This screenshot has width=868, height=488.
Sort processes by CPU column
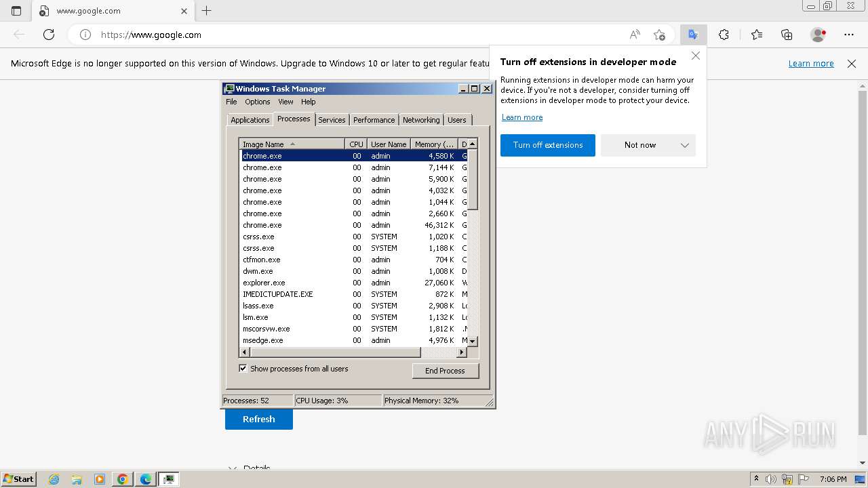pos(356,144)
